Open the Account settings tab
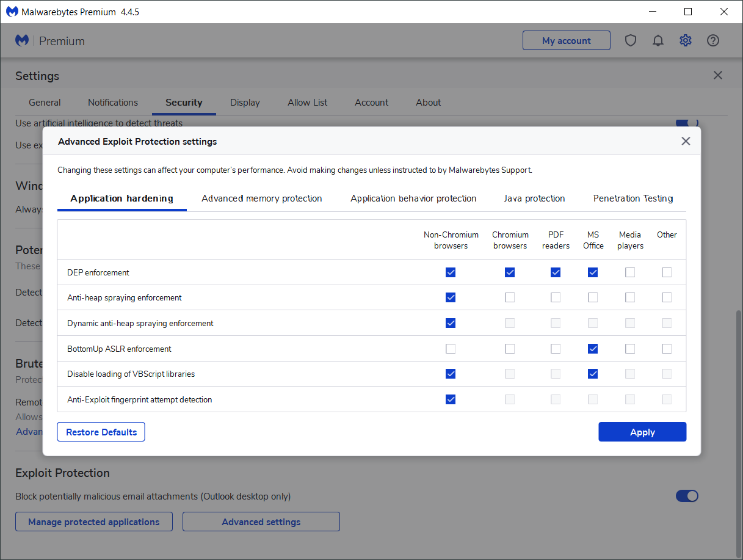Viewport: 743px width, 560px height. (x=372, y=103)
